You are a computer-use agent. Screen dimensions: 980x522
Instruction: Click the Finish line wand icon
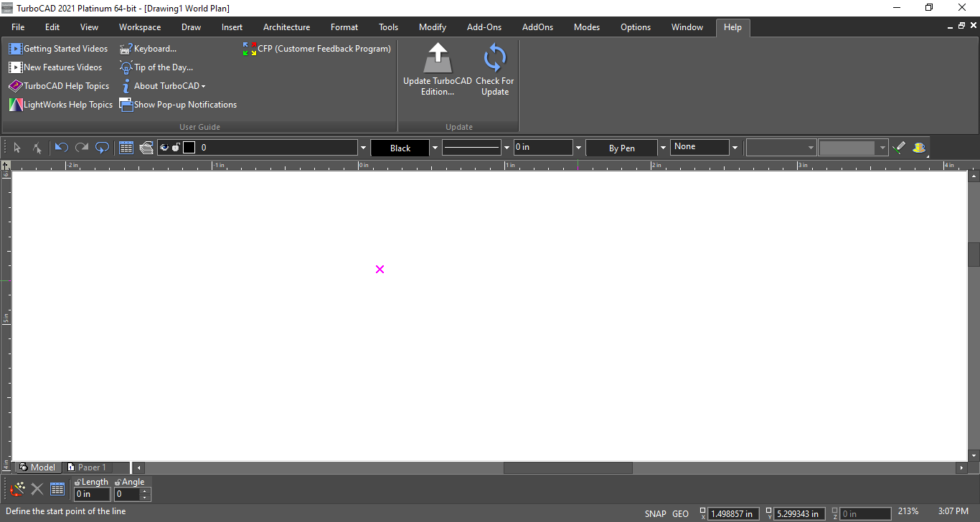tap(18, 489)
